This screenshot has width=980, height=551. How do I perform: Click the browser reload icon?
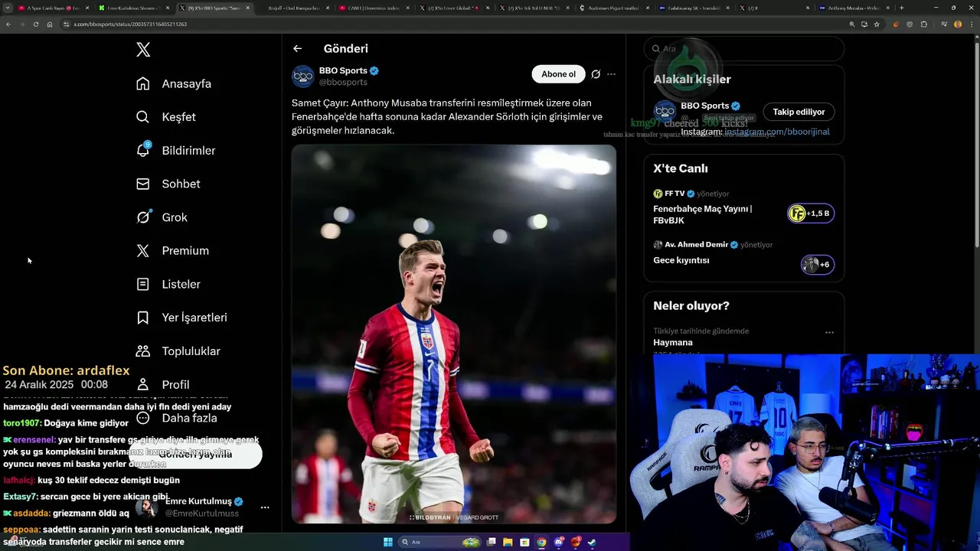coord(35,24)
